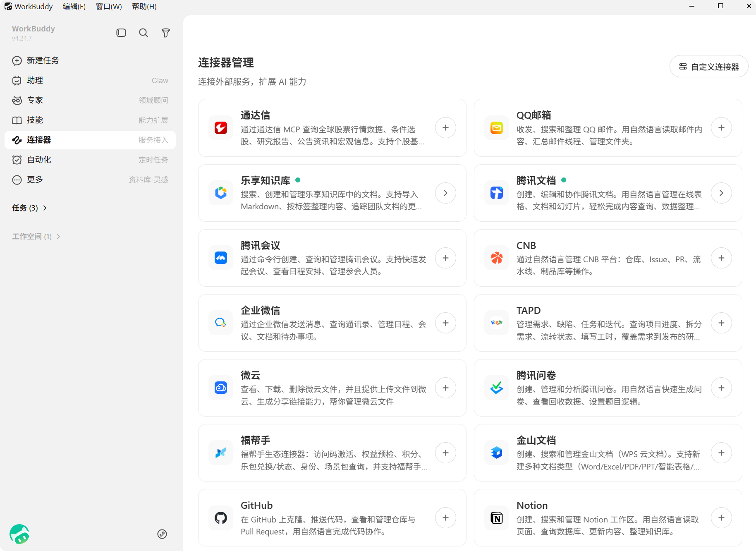756x551 pixels.
Task: Click the GitHub title text
Action: point(256,505)
